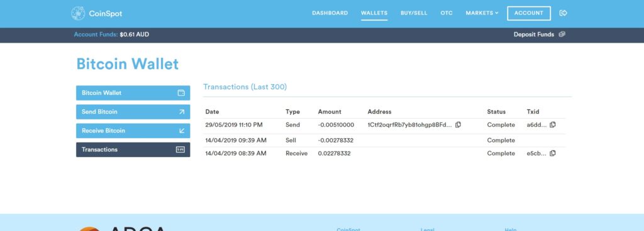644x231 pixels.
Task: Click the Complete status in the Send row
Action: click(x=501, y=124)
